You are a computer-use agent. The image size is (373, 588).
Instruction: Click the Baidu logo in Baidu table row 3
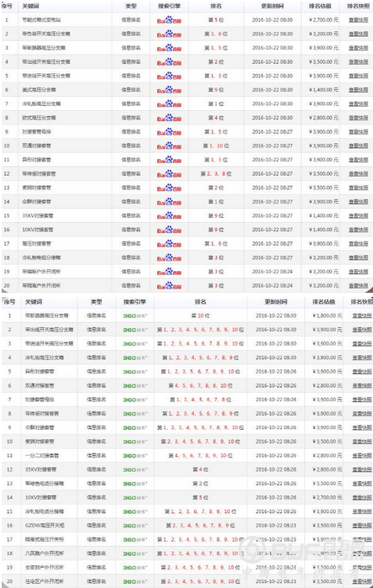(x=169, y=48)
